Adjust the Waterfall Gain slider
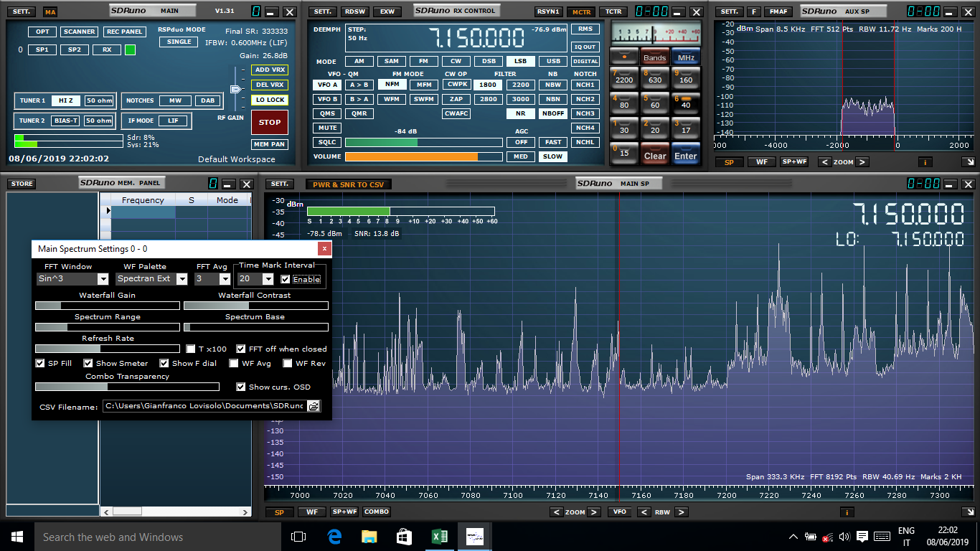This screenshot has width=980, height=551. pos(107,306)
